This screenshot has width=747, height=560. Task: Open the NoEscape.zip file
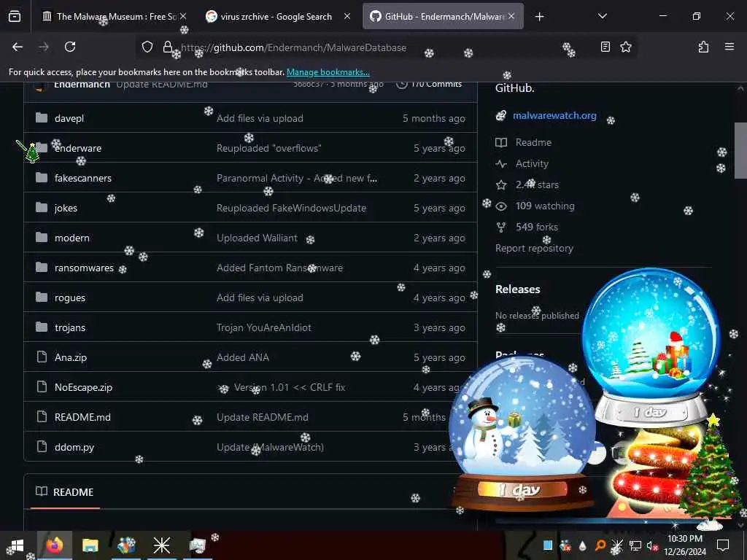(x=83, y=388)
